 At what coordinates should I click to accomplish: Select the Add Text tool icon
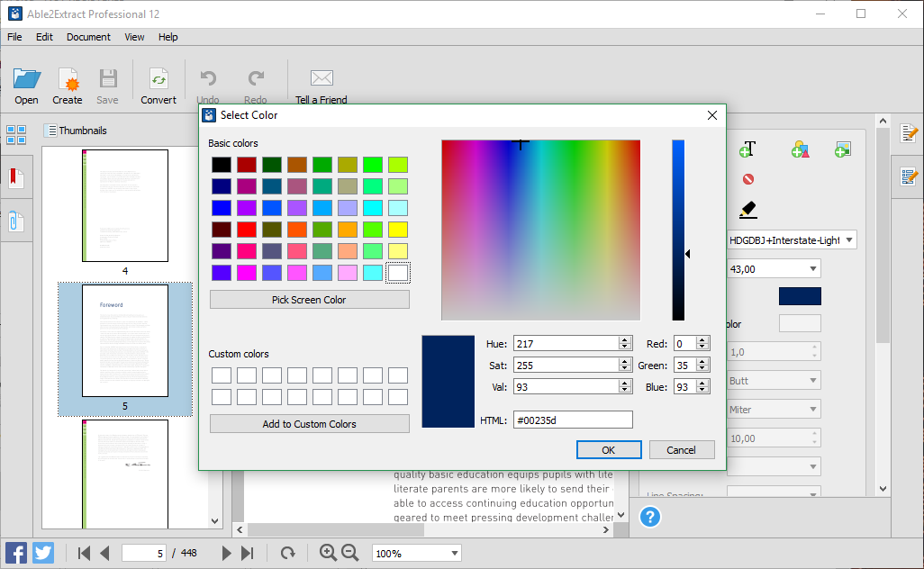click(x=747, y=149)
